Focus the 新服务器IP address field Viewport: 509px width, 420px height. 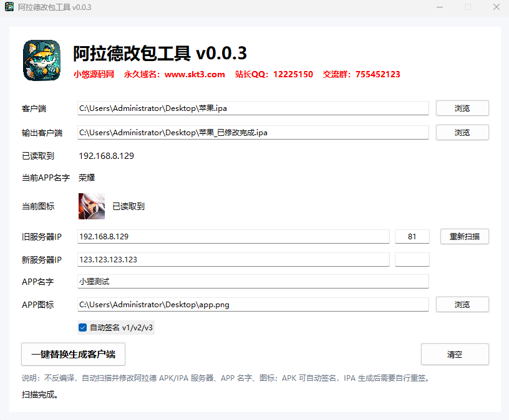pyautogui.click(x=233, y=259)
